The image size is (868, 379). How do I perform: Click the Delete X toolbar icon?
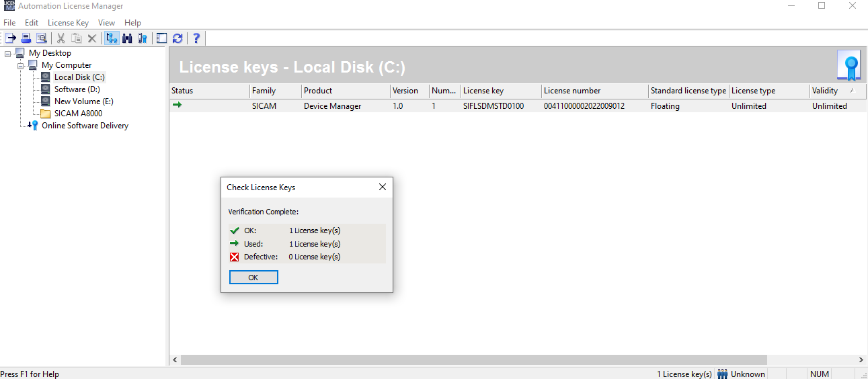coord(92,38)
